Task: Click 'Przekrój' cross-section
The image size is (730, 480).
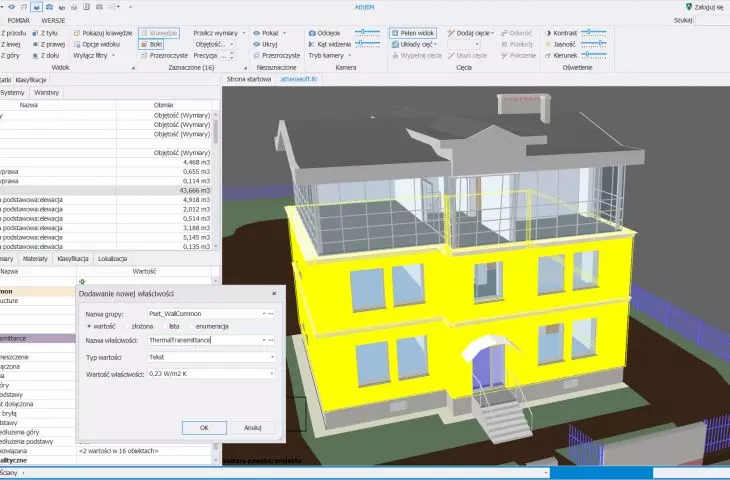Action: 517,44
